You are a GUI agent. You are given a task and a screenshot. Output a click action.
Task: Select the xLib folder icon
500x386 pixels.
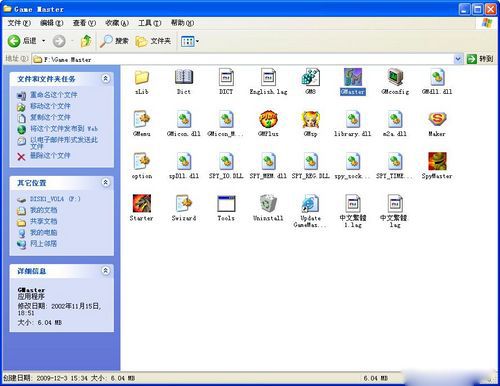click(x=142, y=78)
